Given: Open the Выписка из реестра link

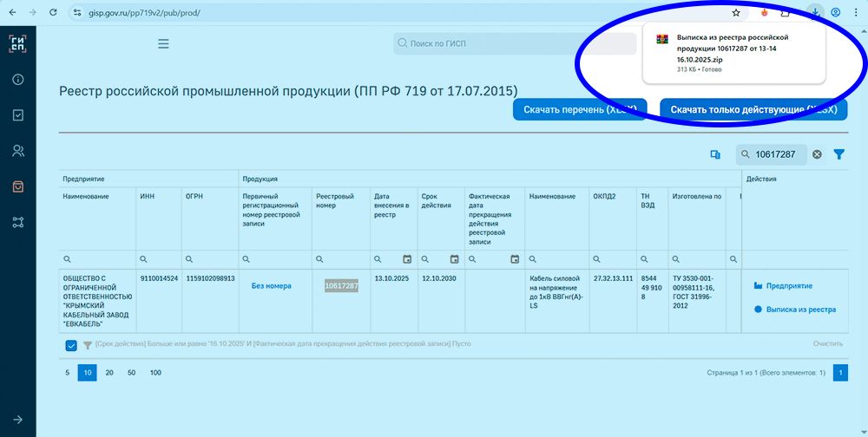Looking at the screenshot, I should (800, 310).
